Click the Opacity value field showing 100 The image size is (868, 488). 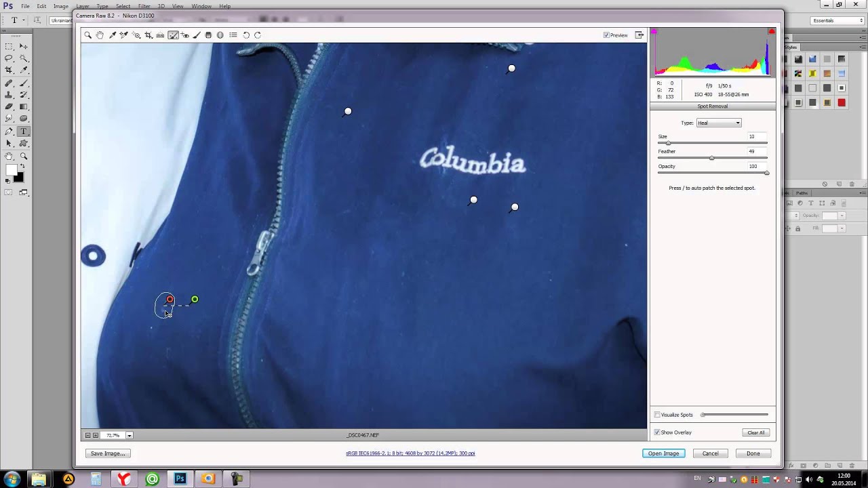point(756,166)
